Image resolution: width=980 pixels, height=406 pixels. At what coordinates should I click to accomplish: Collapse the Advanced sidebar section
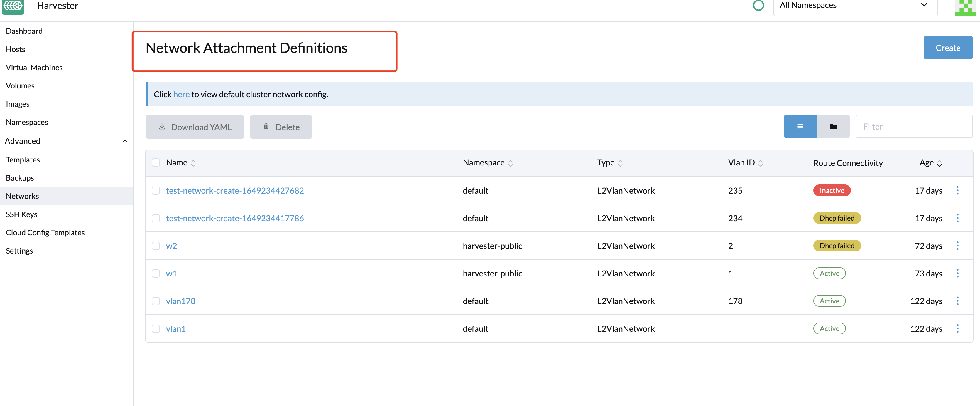[x=124, y=141]
